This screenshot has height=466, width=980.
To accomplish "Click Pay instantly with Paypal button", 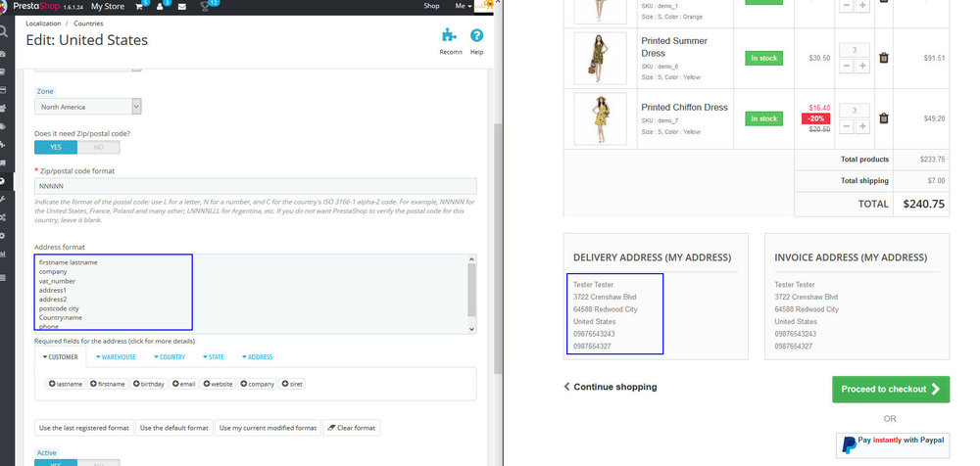I will click(893, 445).
